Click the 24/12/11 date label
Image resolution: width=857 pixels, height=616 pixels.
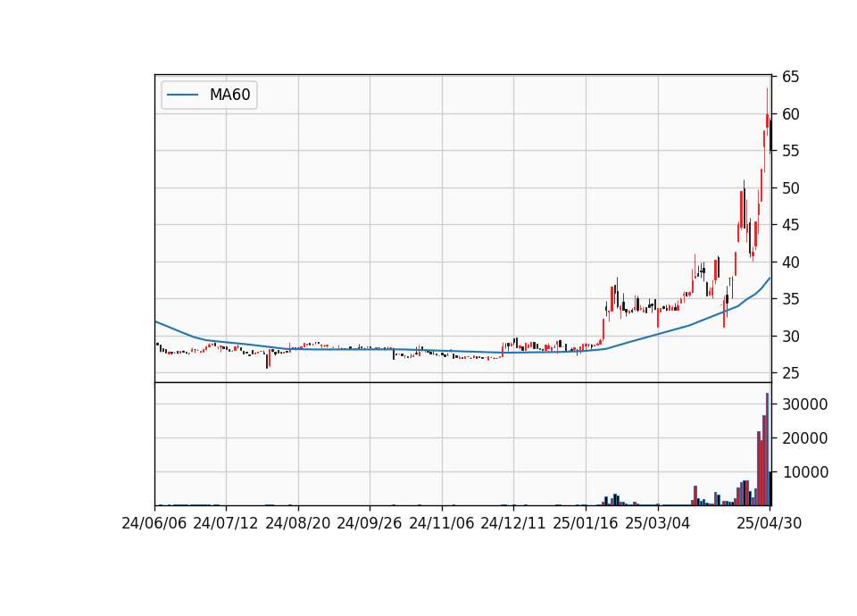point(513,523)
